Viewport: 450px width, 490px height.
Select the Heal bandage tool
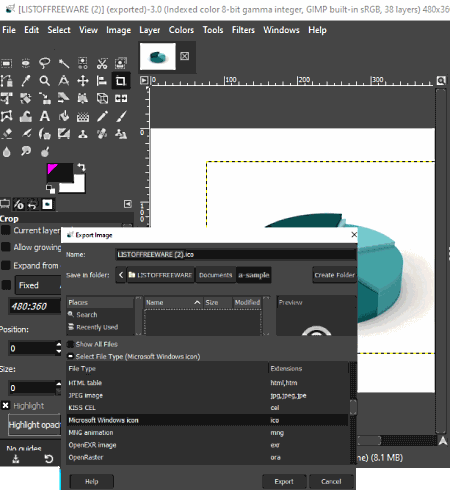tap(102, 134)
